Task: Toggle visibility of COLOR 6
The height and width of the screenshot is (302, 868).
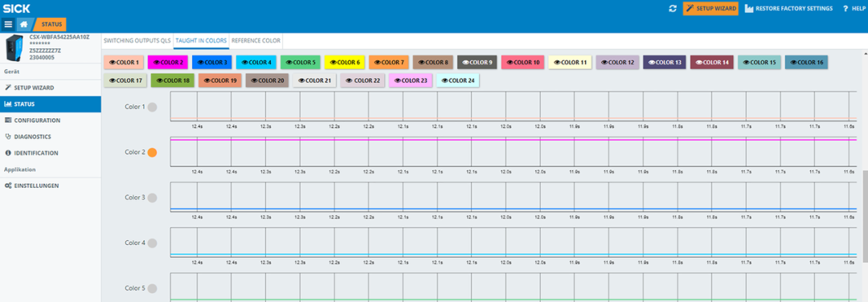Action: coord(346,63)
